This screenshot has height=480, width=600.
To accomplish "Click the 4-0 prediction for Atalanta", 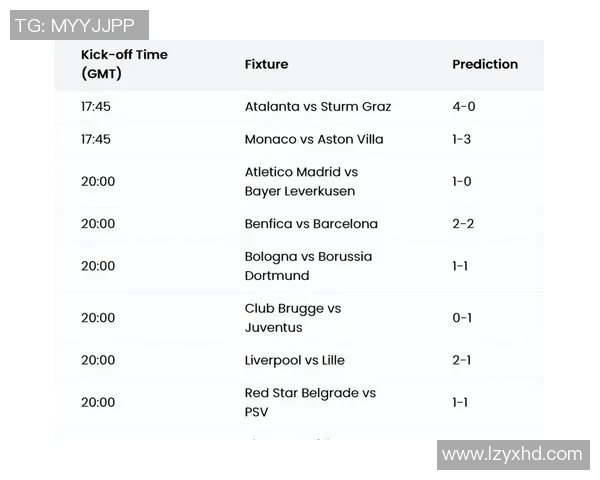I will tap(462, 107).
